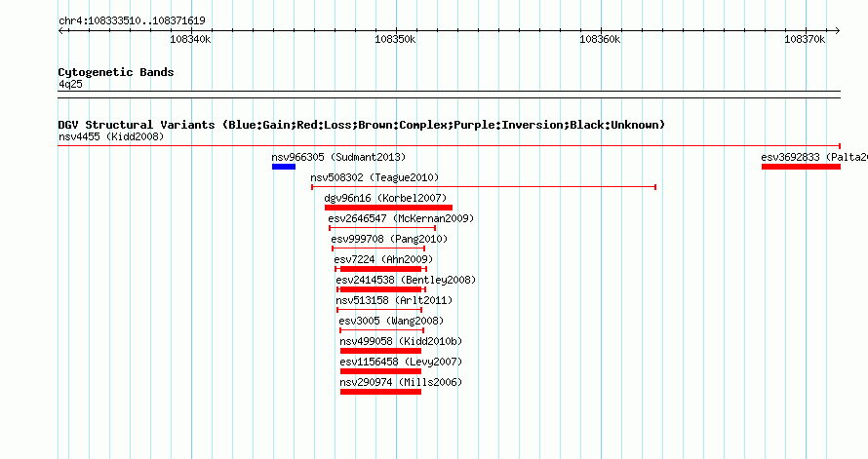Select the esv2414538 red loss bar
Viewport: 868px width, 459px height.
click(x=381, y=289)
